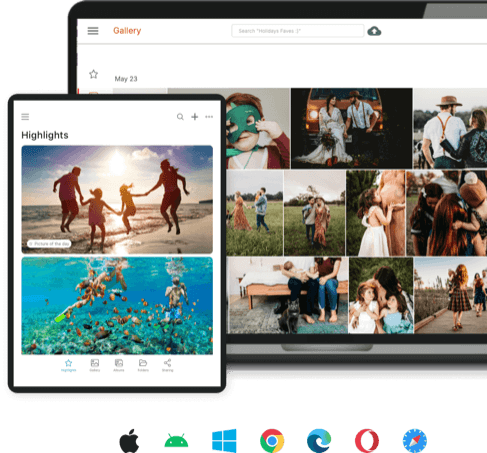Open the couple on bed with cat photo

coord(287,295)
